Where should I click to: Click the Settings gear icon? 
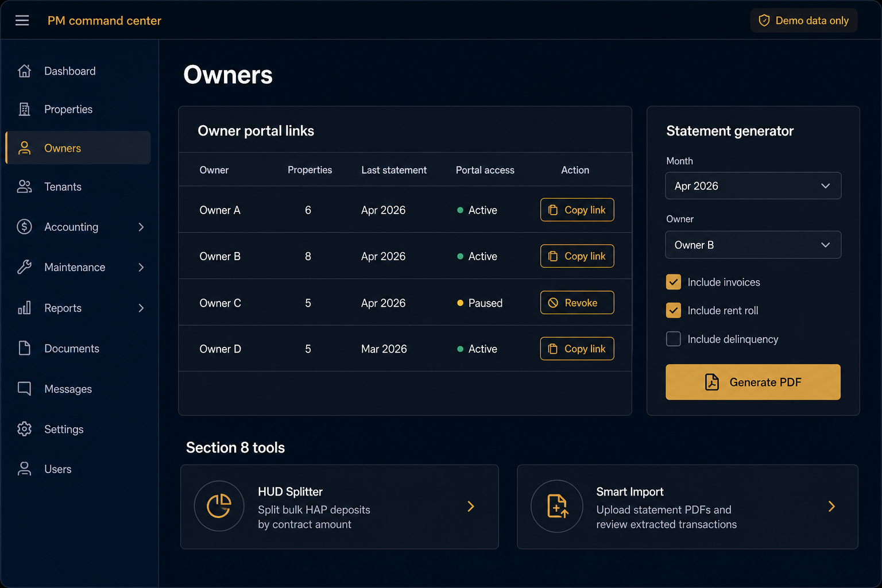pos(24,429)
